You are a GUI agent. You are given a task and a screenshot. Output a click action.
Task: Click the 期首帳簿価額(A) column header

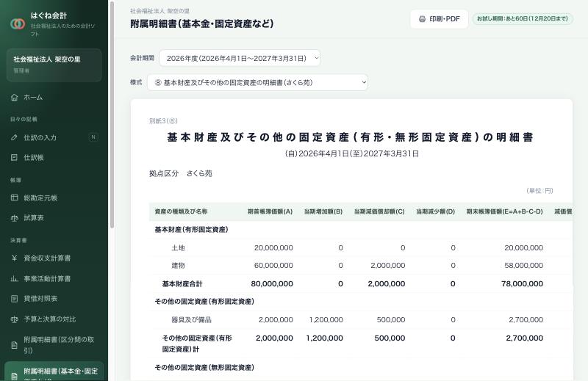point(270,211)
